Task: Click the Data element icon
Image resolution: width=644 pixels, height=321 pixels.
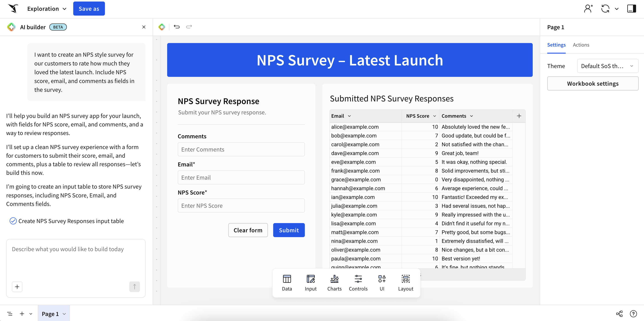Action: pos(287,283)
